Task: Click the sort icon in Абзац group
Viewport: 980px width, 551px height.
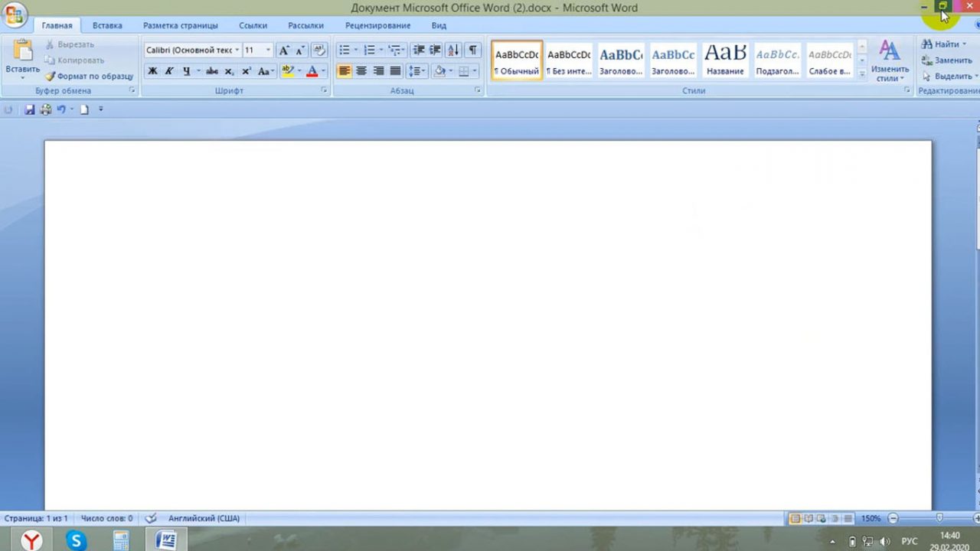Action: pyautogui.click(x=453, y=50)
